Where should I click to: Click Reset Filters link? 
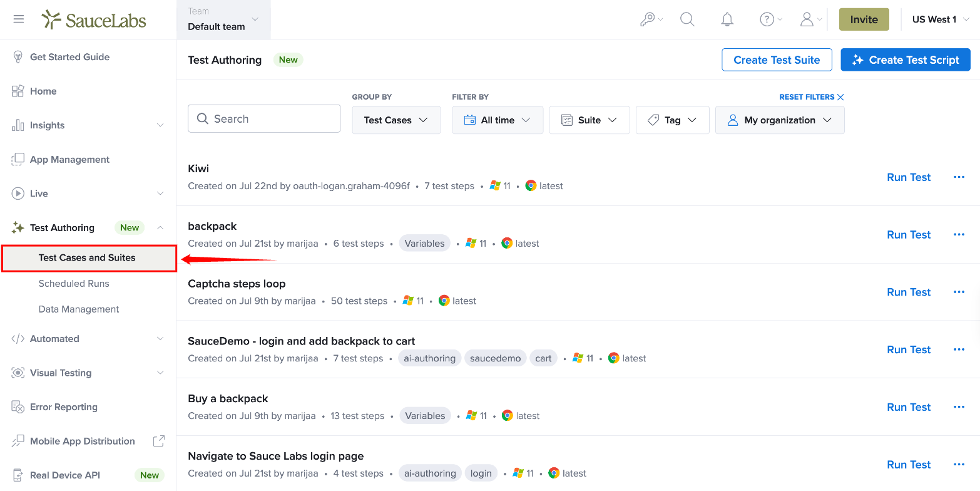pos(812,97)
